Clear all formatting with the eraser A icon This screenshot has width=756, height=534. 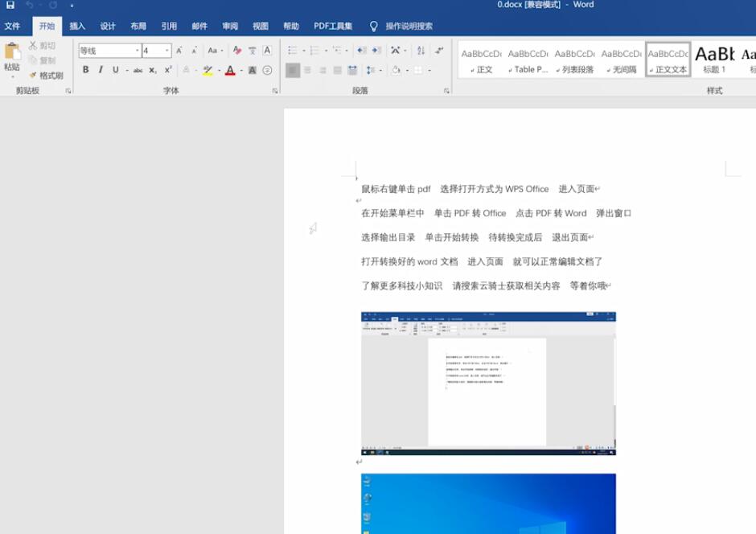(x=236, y=50)
